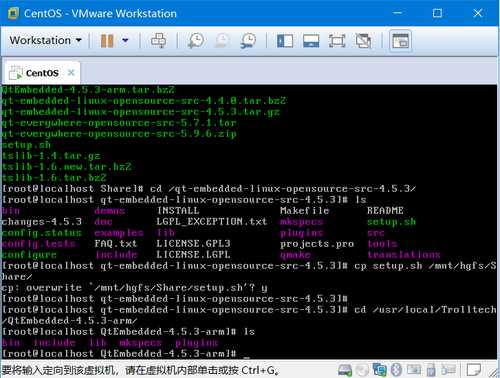Image resolution: width=500 pixels, height=378 pixels.
Task: Click the window resize grip corner
Action: pyautogui.click(x=494, y=372)
